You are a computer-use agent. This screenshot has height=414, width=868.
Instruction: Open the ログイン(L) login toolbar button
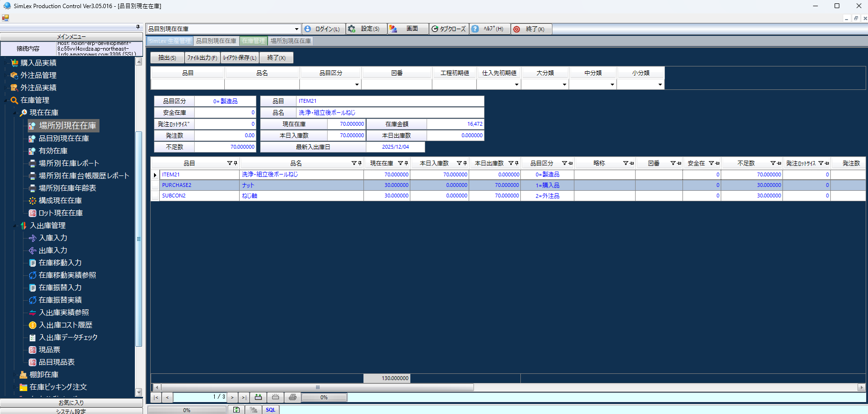(323, 29)
